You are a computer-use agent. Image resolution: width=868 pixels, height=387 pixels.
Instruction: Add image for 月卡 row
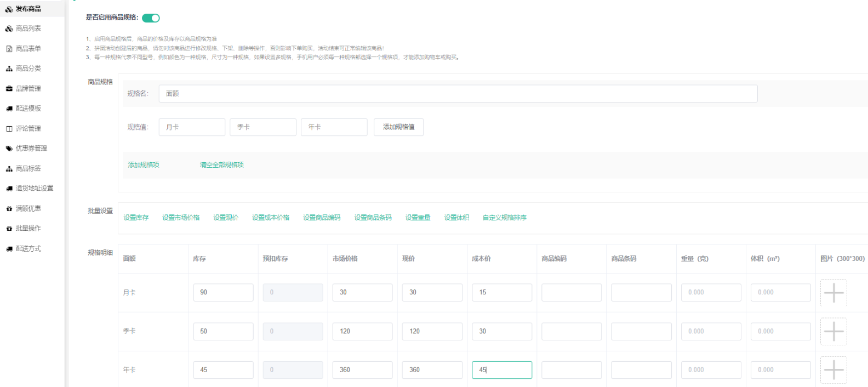pyautogui.click(x=833, y=293)
